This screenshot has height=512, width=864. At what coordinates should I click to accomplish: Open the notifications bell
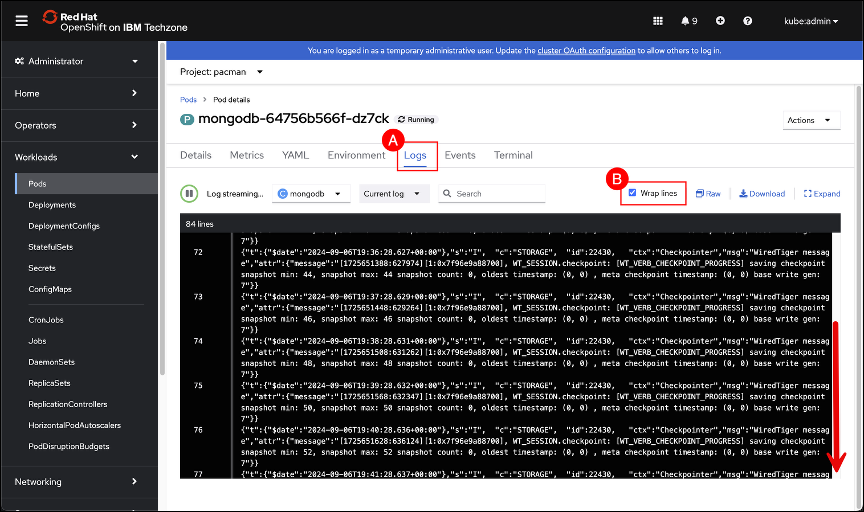[x=689, y=20]
